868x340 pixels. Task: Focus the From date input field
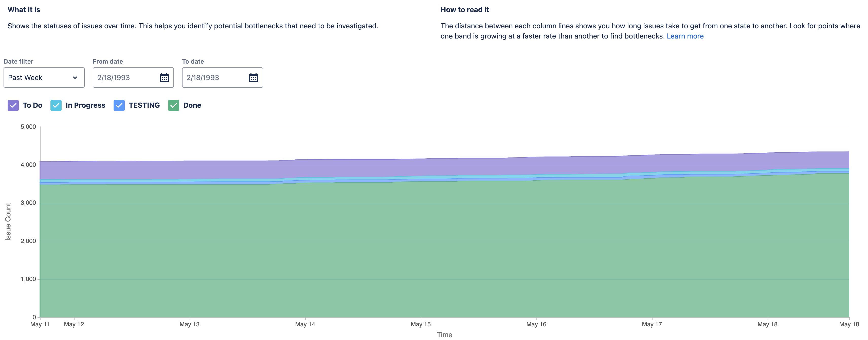[x=125, y=78]
